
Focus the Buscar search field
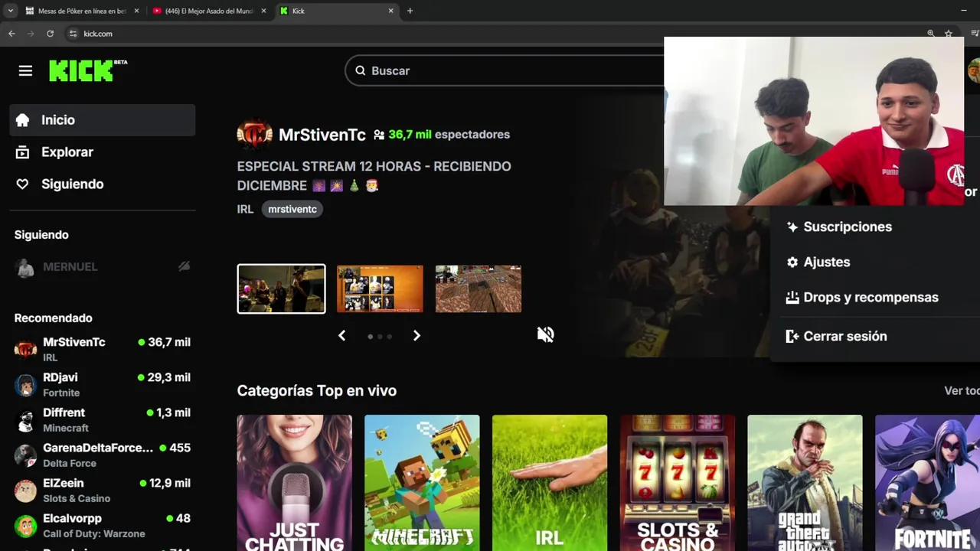click(505, 70)
